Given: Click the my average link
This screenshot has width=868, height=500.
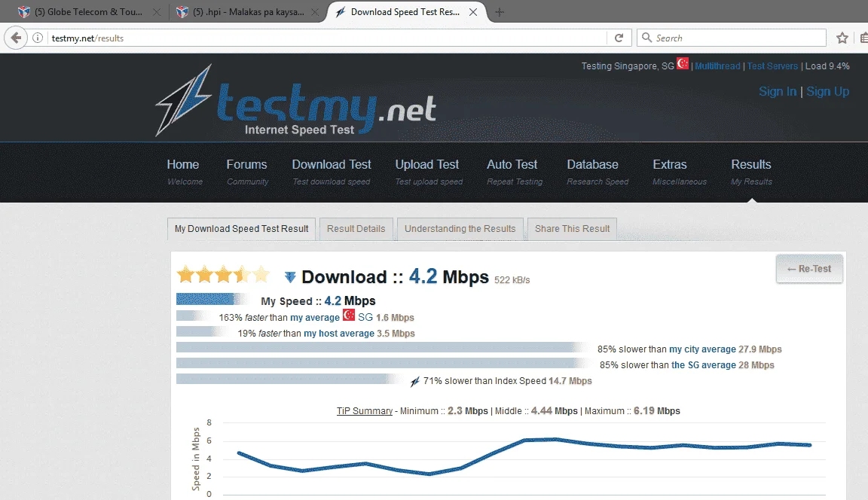Looking at the screenshot, I should pos(314,318).
